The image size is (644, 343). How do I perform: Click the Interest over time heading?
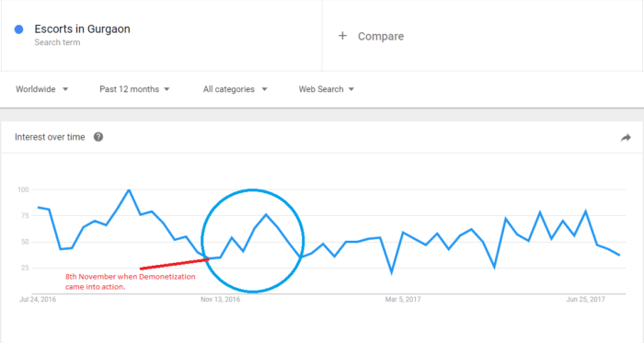[50, 137]
